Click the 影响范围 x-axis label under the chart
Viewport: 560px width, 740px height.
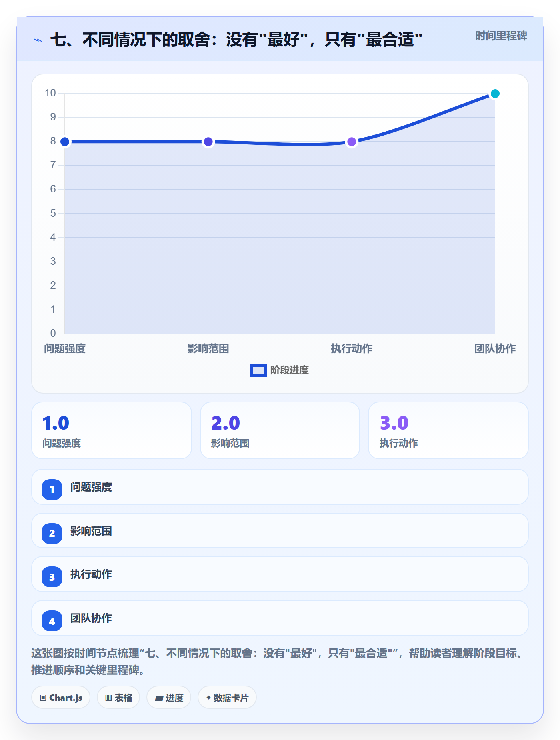[x=208, y=349]
